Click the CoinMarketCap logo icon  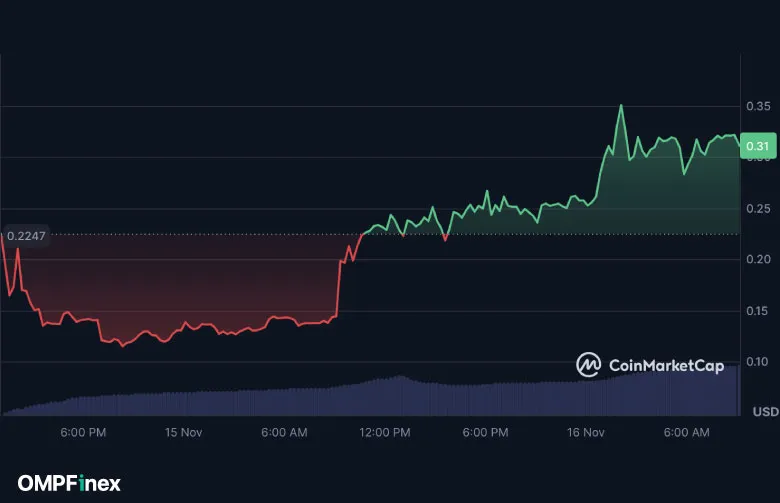[589, 365]
